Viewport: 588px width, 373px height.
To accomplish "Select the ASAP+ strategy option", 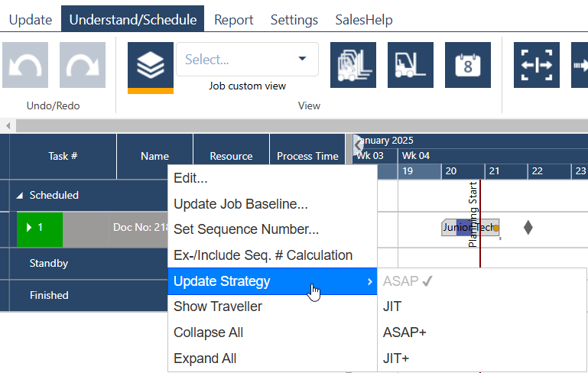I will [482, 332].
